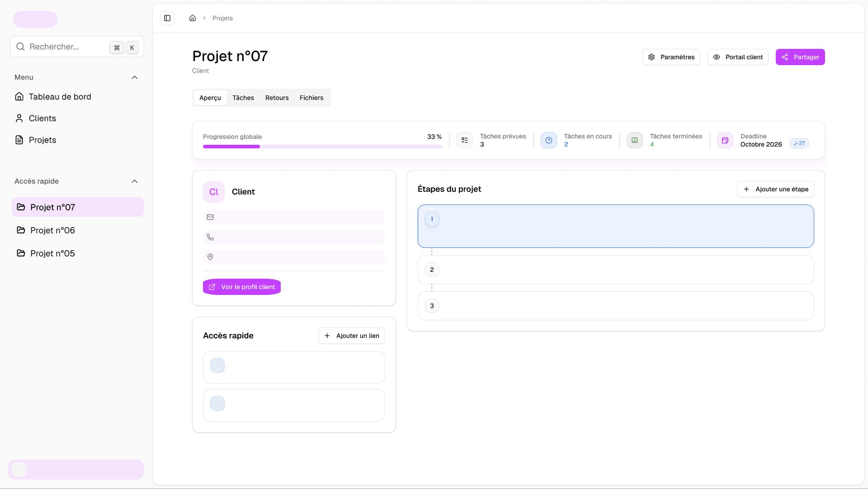
Task: Switch to the Retours tab
Action: [x=277, y=98]
